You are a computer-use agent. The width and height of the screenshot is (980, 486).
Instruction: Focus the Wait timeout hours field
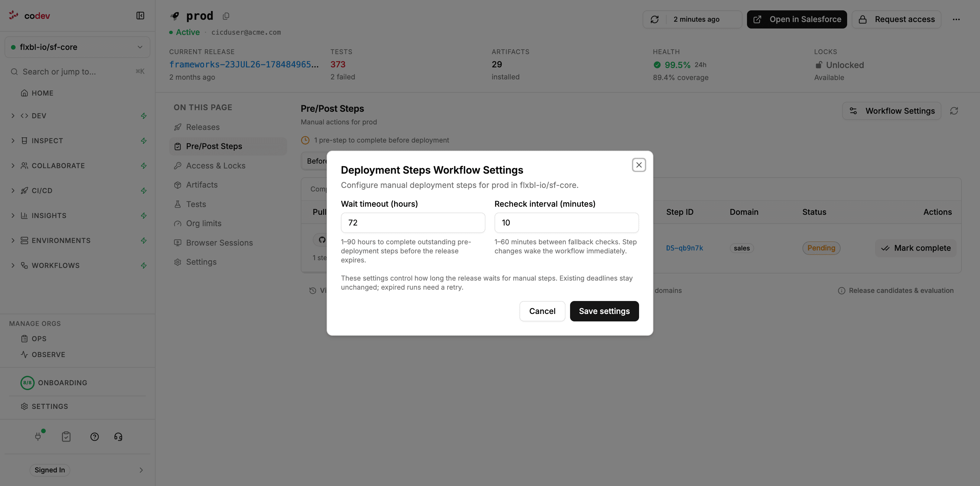(x=413, y=223)
